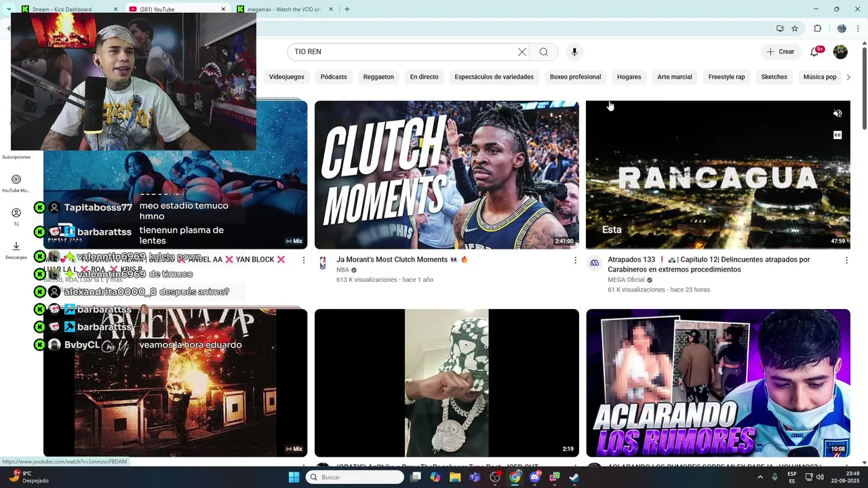The height and width of the screenshot is (488, 868).
Task: Unmute the RANCAGUA preview video
Action: [837, 113]
